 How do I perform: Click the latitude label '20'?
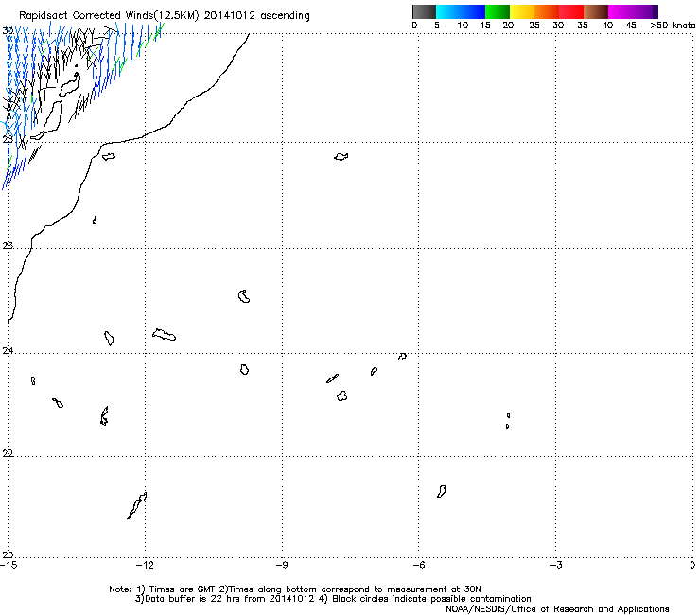tap(8, 555)
